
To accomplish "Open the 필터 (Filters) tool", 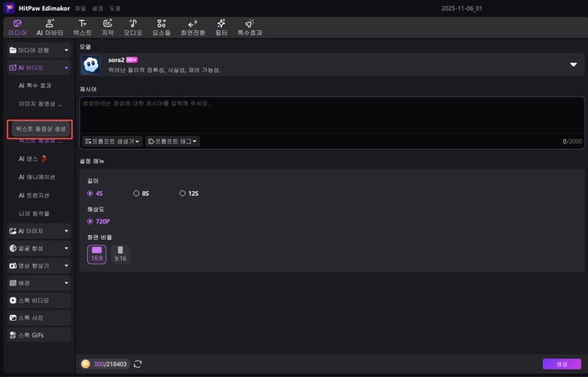I will tap(221, 28).
